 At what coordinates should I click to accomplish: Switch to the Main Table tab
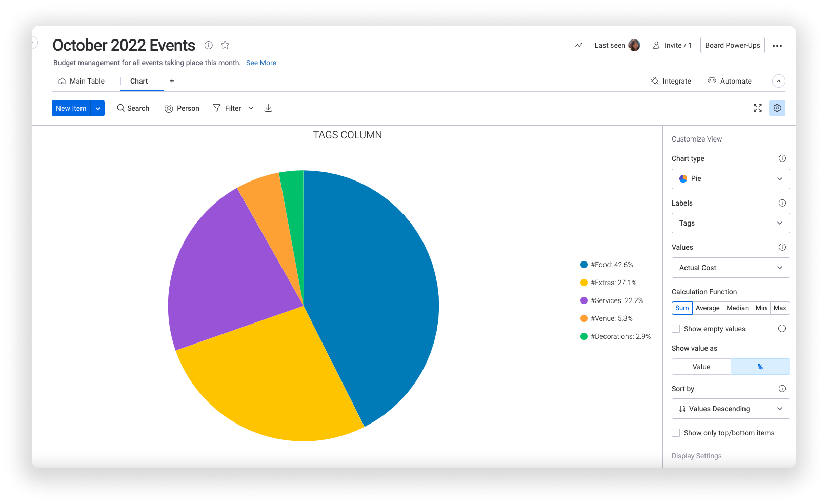pos(82,81)
